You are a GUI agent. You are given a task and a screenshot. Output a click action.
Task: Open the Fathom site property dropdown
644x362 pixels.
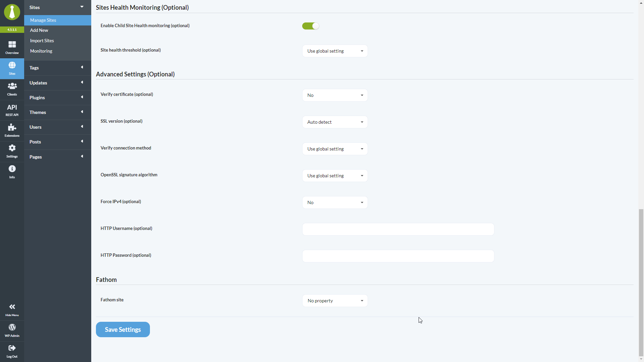pyautogui.click(x=334, y=300)
